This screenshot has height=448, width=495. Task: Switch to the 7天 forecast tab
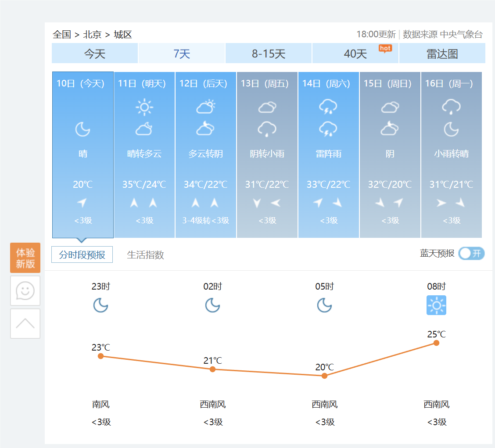182,54
